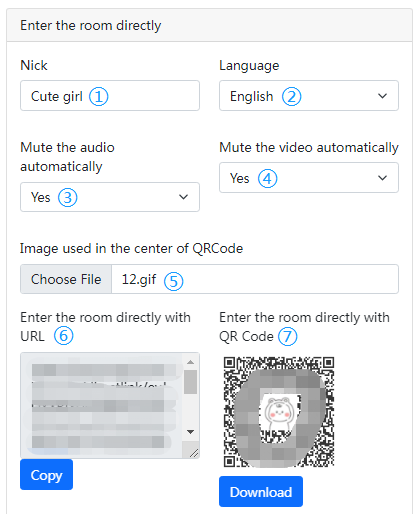Click the QR code image
420x514 pixels.
pyautogui.click(x=279, y=412)
